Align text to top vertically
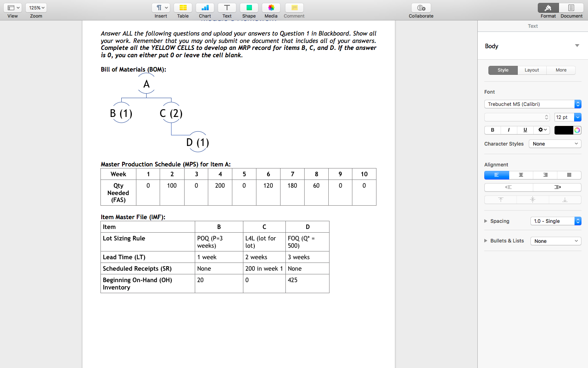Image resolution: width=588 pixels, height=368 pixels. 501,200
